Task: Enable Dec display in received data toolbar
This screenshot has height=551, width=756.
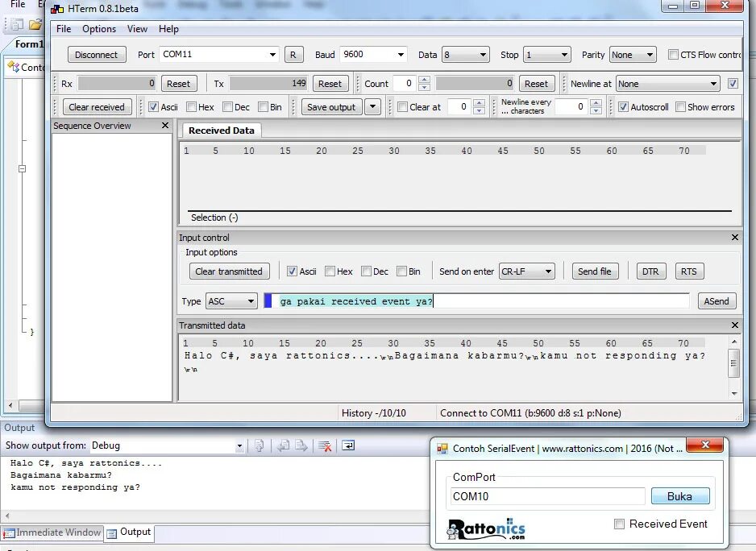Action: click(x=227, y=107)
